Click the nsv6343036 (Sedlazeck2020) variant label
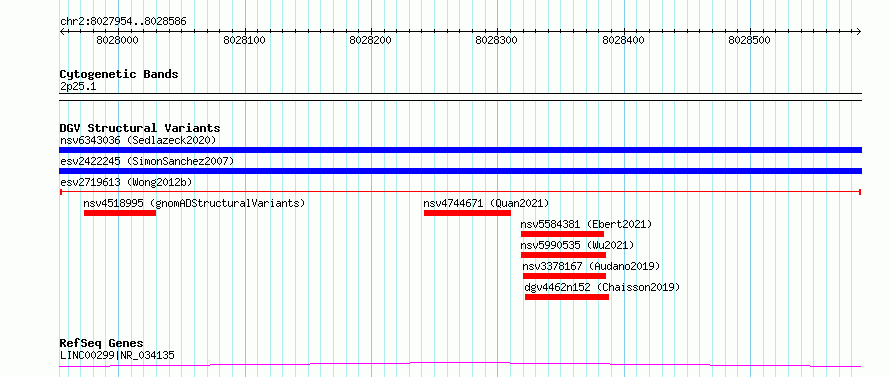The height and width of the screenshot is (377, 890). click(138, 140)
